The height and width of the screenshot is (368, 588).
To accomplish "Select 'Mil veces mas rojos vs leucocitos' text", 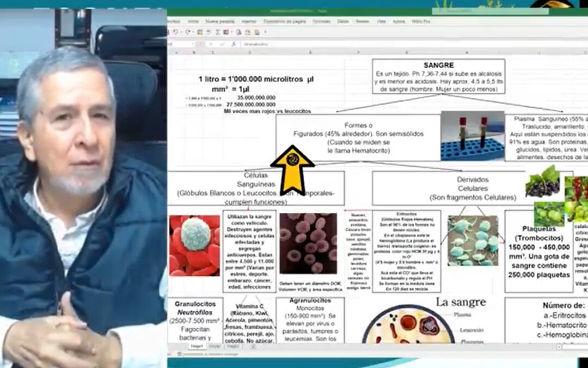I will (x=267, y=111).
